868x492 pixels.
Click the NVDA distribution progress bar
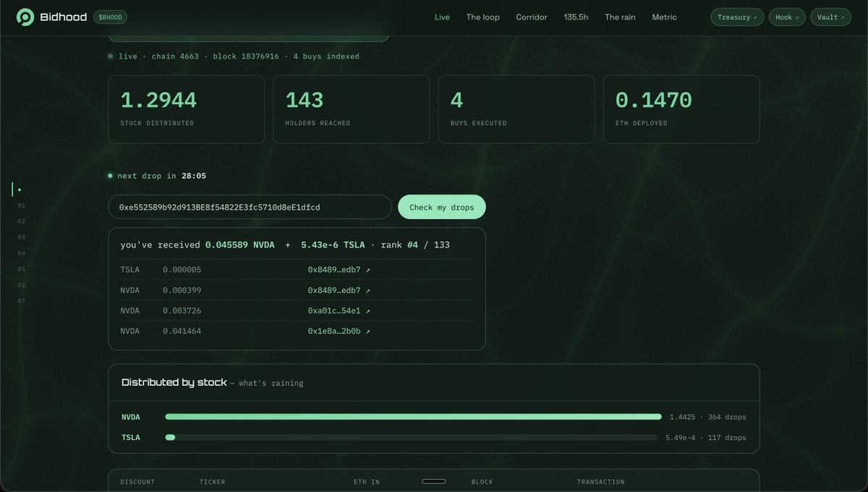[x=413, y=417]
